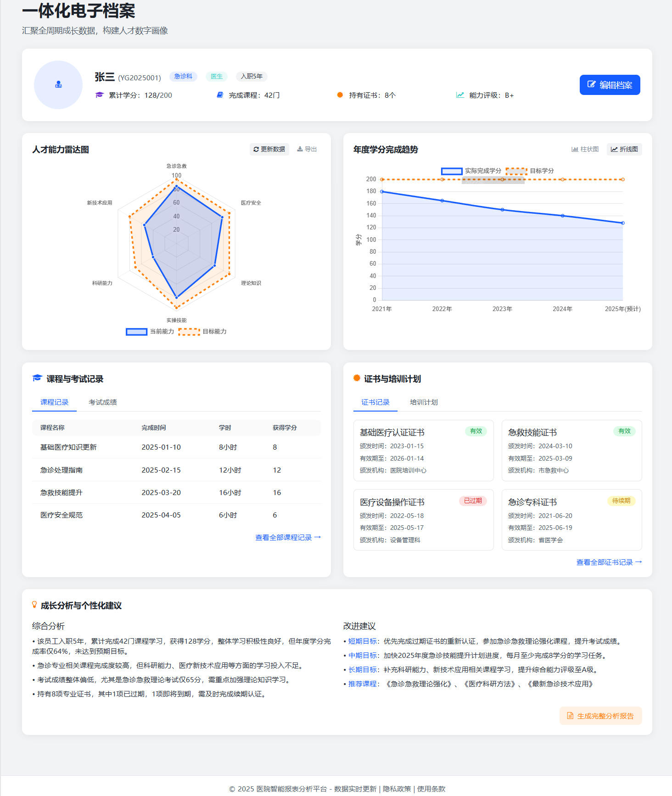Image resolution: width=672 pixels, height=796 pixels.
Task: Open the 考试成绩 tab
Action: coord(103,402)
